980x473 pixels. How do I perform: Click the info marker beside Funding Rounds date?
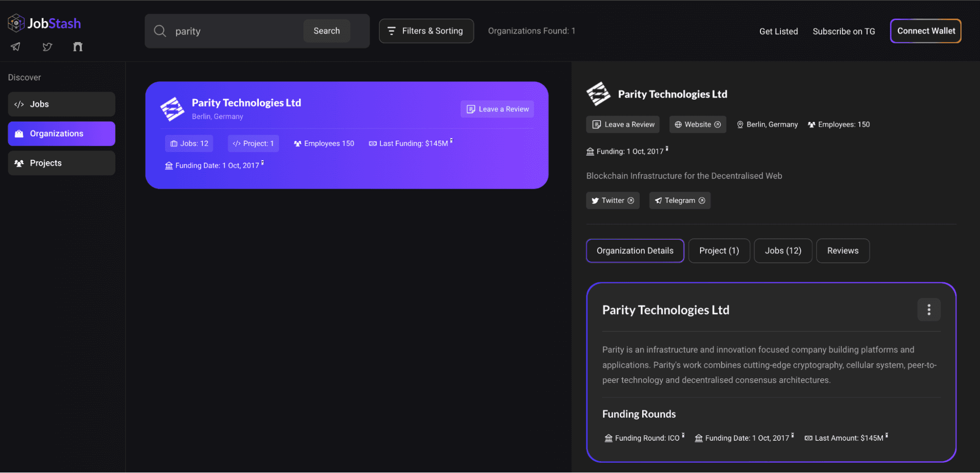click(792, 435)
